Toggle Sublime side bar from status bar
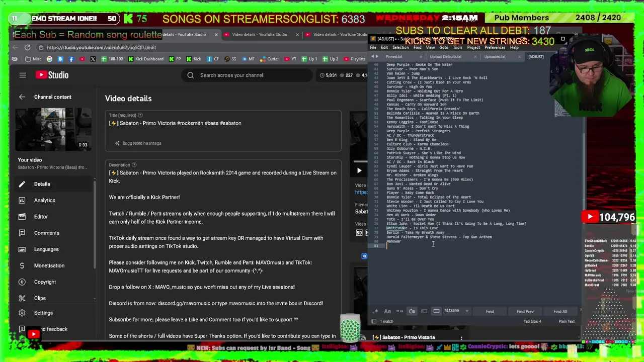 374,321
